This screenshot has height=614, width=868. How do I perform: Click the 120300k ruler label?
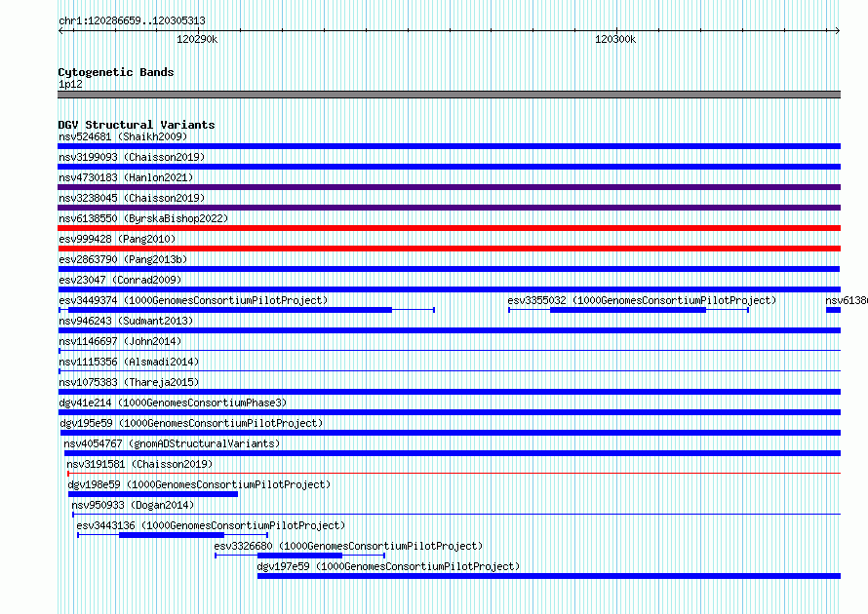point(615,39)
